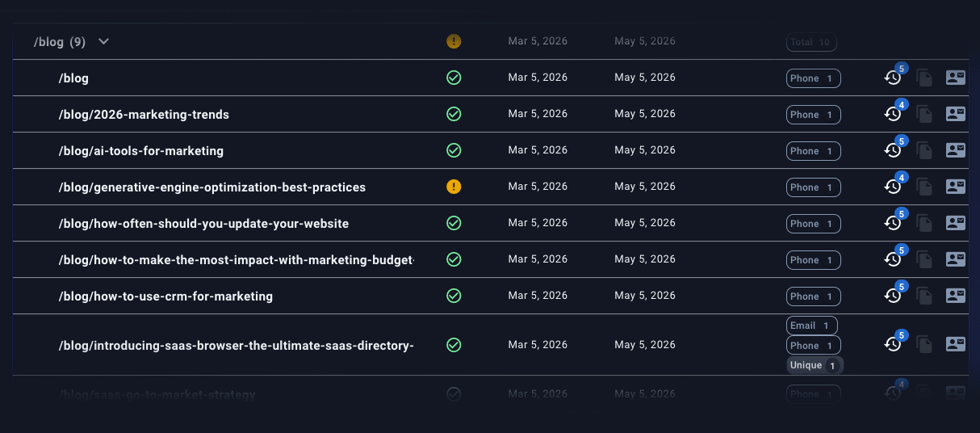Open contact card icon for introducing-saas-browser row
Viewport: 980px width, 433px height.
pos(956,344)
